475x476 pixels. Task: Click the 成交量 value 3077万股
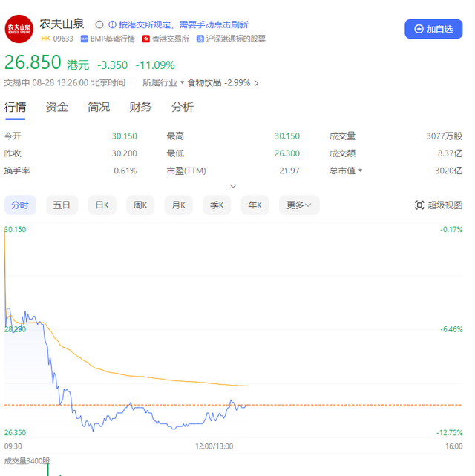[445, 136]
